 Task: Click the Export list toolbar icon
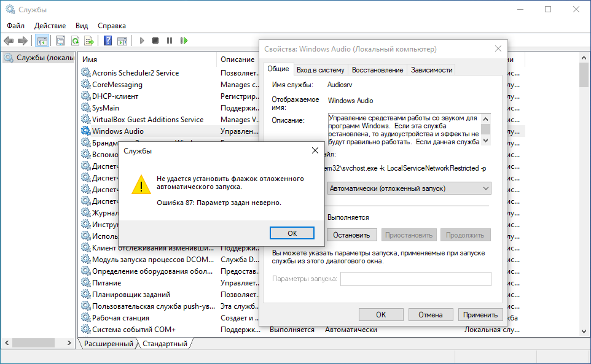pos(89,41)
